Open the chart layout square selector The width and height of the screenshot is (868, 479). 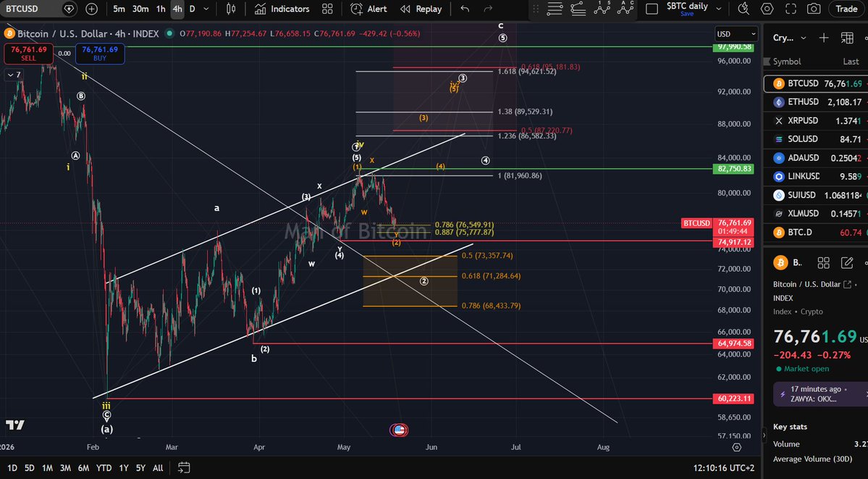pos(652,9)
